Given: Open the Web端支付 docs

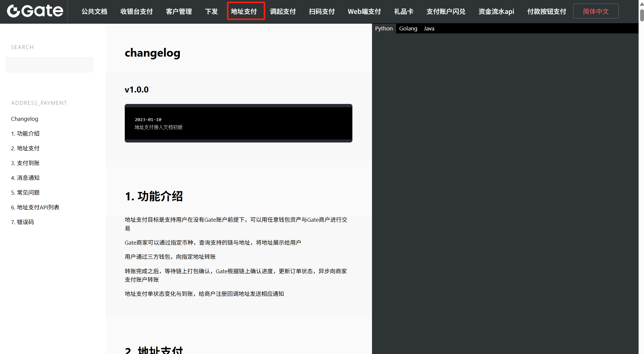Looking at the screenshot, I should (x=364, y=11).
